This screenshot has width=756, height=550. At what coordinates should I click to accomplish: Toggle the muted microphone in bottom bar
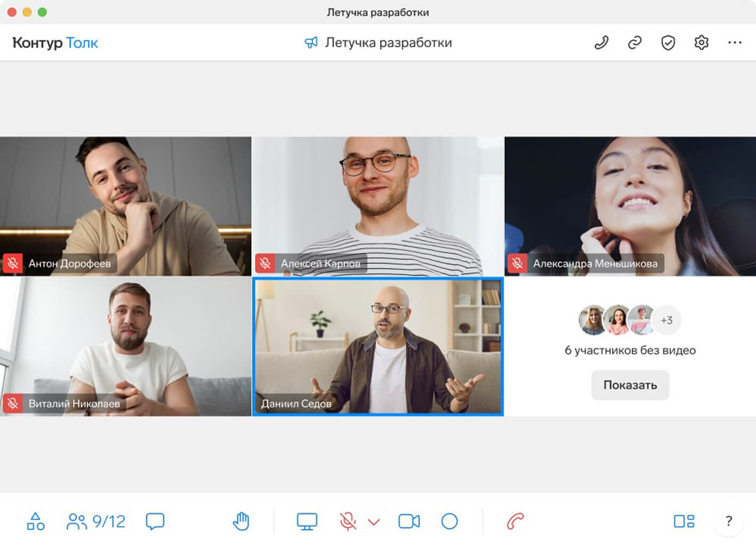pyautogui.click(x=348, y=521)
